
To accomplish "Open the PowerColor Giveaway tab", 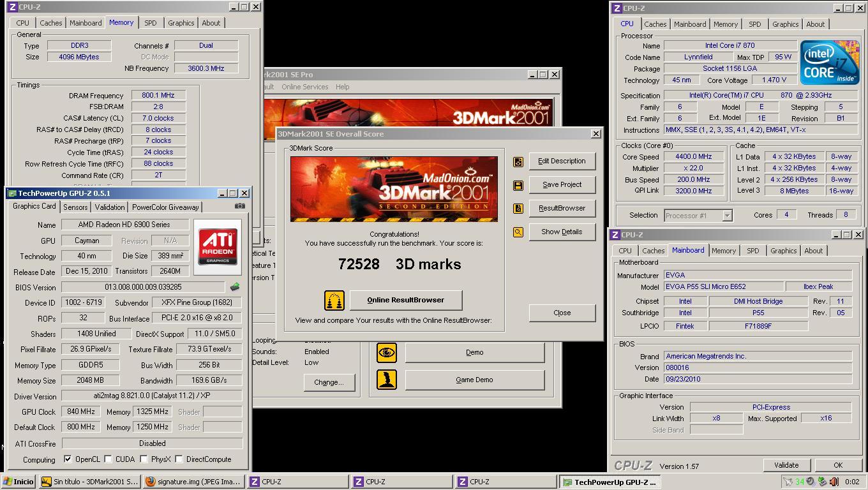I will [165, 207].
